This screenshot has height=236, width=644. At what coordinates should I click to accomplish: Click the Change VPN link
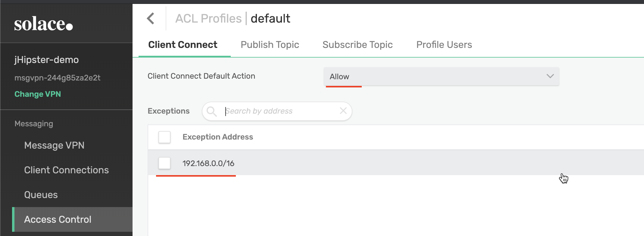(x=38, y=94)
